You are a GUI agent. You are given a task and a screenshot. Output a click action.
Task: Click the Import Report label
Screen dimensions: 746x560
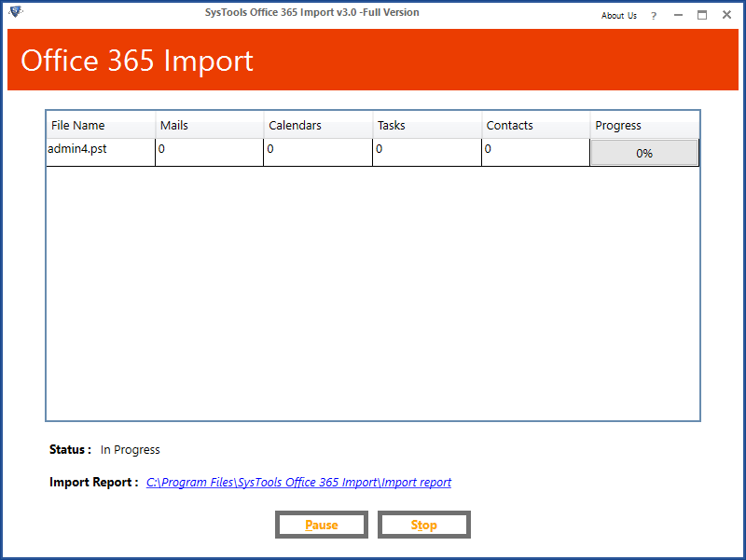coord(94,482)
